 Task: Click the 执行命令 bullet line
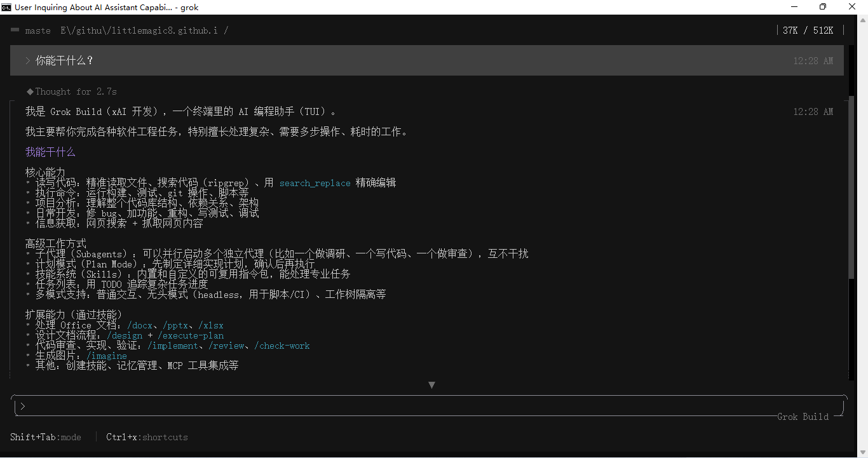(137, 192)
